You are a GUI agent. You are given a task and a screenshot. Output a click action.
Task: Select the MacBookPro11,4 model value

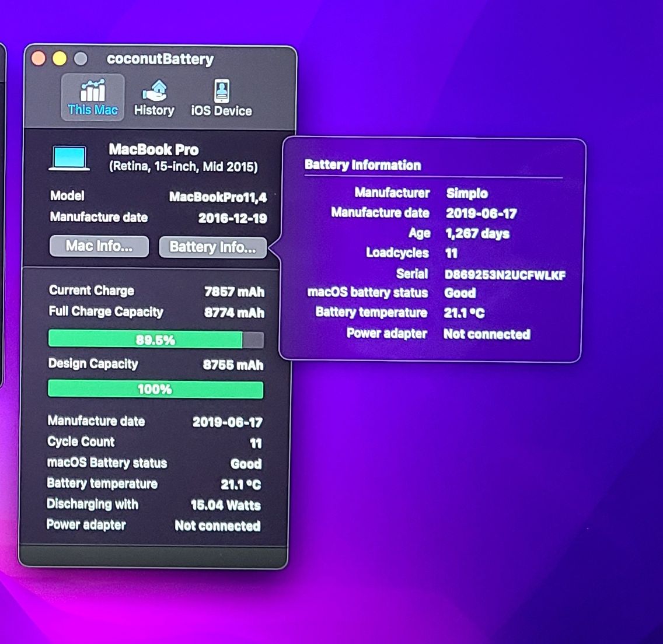point(218,197)
